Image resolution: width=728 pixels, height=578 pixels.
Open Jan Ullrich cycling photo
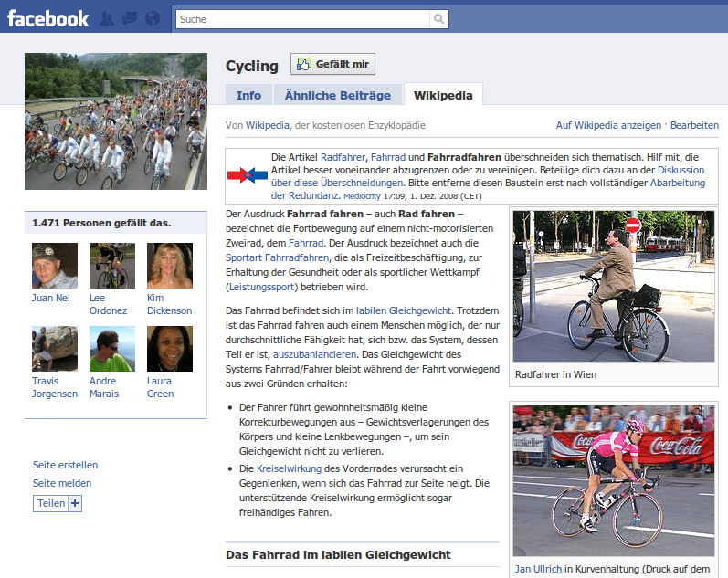[613, 480]
